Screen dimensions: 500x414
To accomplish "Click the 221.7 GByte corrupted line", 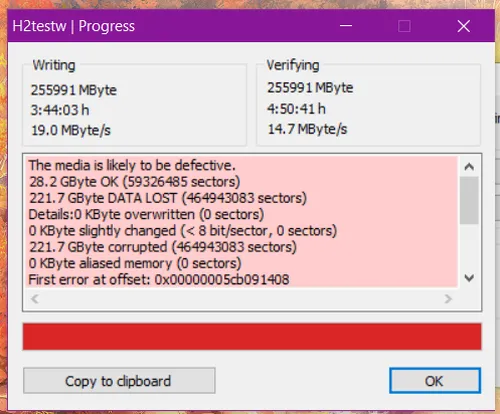I will click(163, 247).
